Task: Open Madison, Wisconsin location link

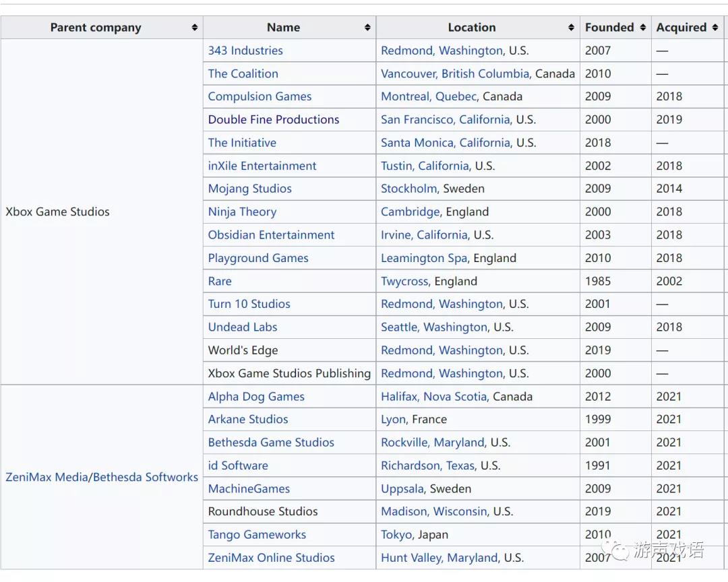Action: tap(434, 511)
